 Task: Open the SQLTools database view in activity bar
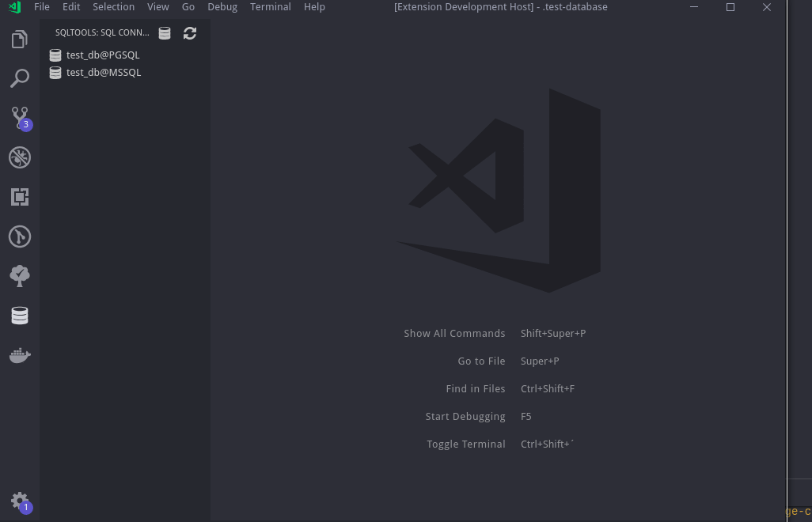[20, 316]
